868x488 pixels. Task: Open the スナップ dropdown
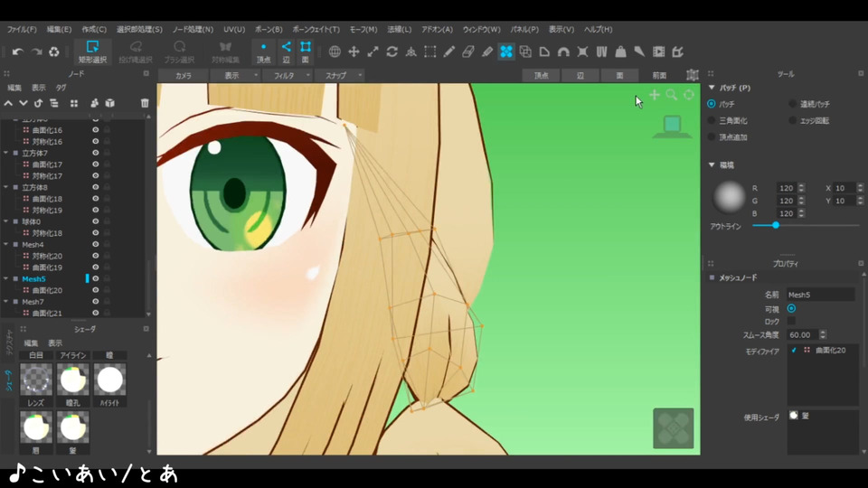(338, 75)
